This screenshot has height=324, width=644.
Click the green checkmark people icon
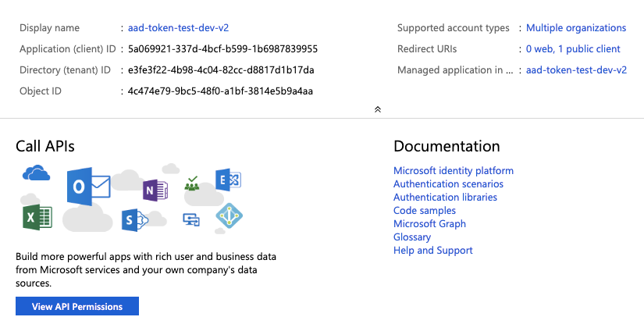point(192,184)
